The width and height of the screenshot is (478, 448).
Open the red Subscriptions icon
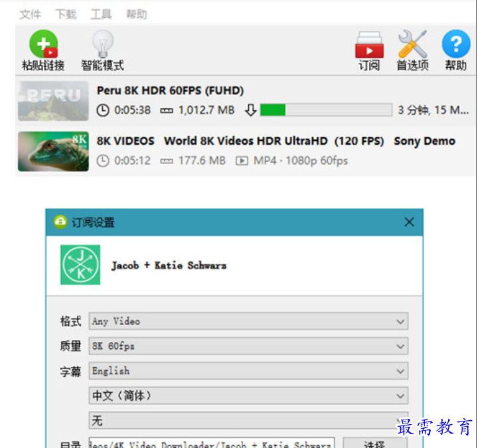tap(369, 44)
